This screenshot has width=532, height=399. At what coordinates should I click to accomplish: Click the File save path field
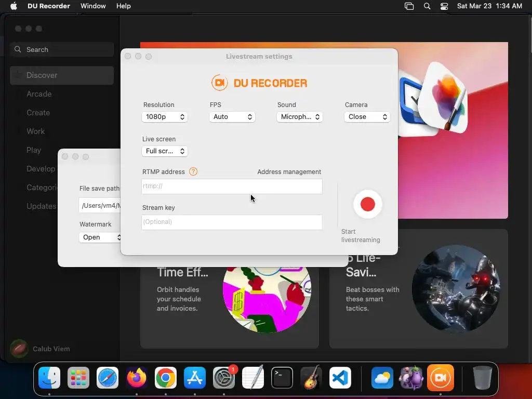[x=100, y=206]
